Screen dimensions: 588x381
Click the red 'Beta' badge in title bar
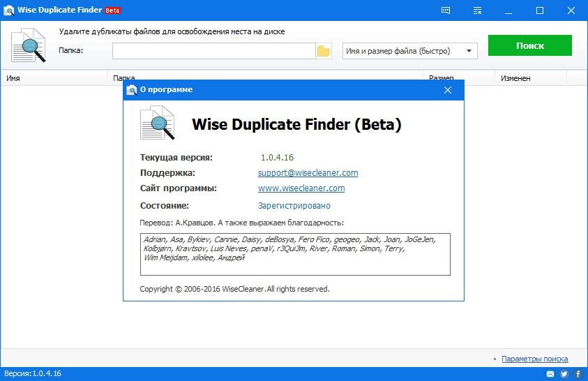pyautogui.click(x=112, y=10)
